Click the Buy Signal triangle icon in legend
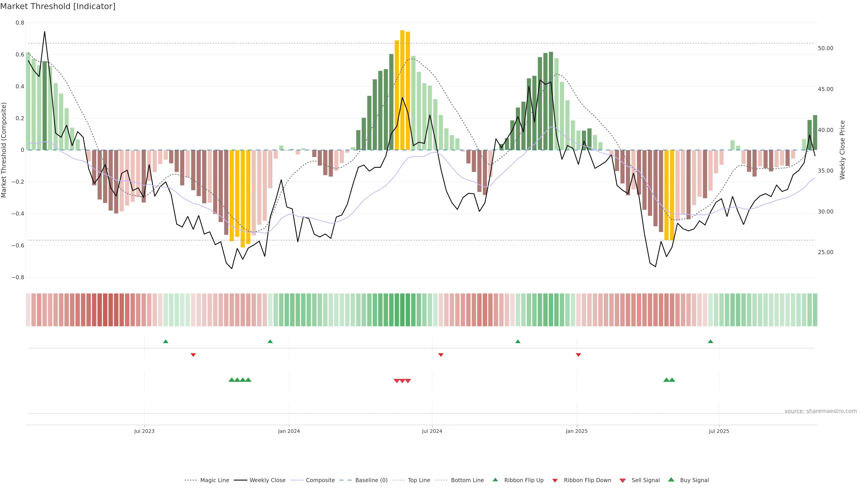Screen dimensions: 868x488 (671, 480)
